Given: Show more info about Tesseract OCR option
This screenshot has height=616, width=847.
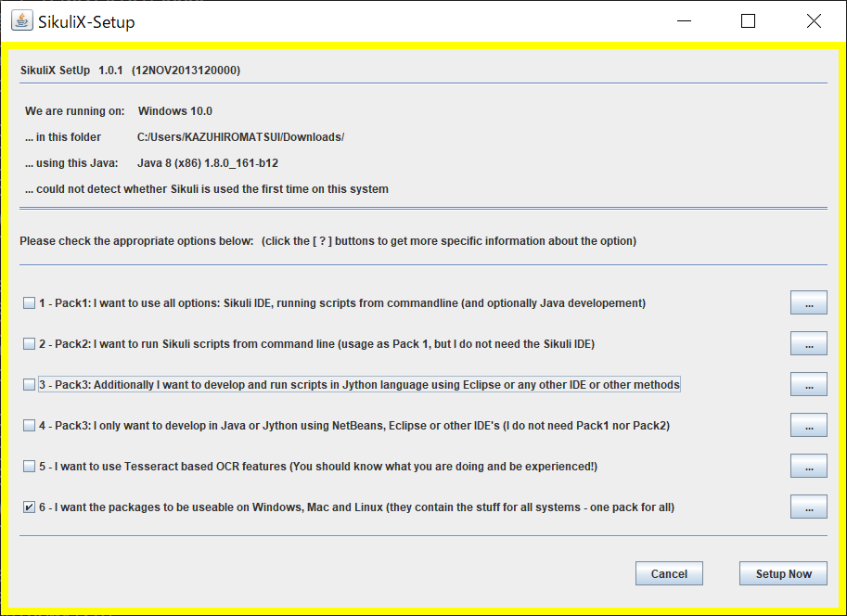Looking at the screenshot, I should (x=809, y=466).
